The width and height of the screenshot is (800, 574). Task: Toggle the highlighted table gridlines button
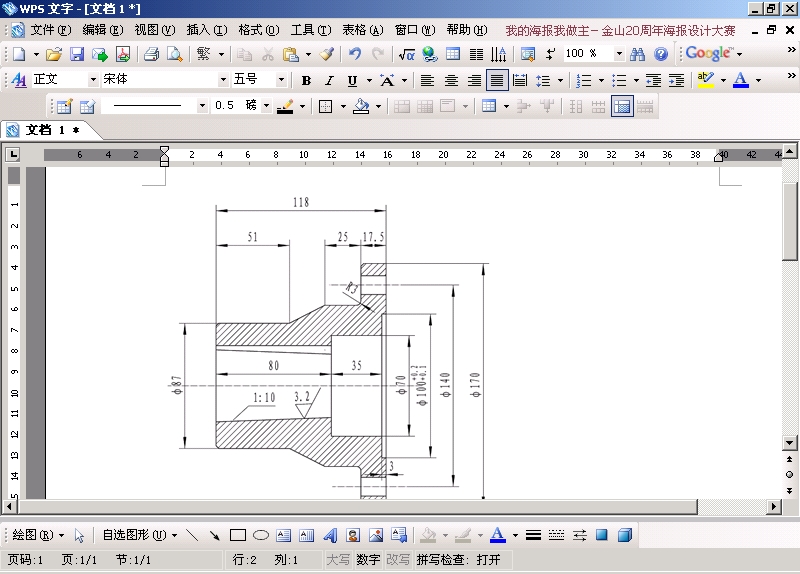pyautogui.click(x=622, y=106)
